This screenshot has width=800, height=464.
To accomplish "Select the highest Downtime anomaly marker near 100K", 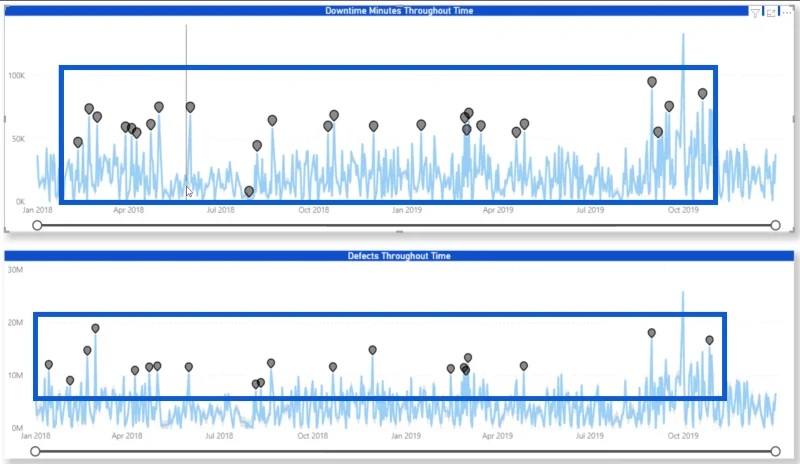I will pyautogui.click(x=652, y=82).
